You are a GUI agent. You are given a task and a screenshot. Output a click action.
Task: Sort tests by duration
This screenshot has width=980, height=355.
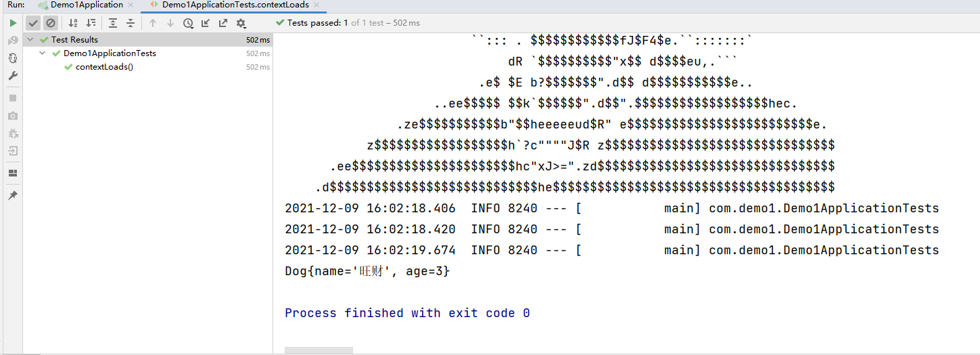91,23
